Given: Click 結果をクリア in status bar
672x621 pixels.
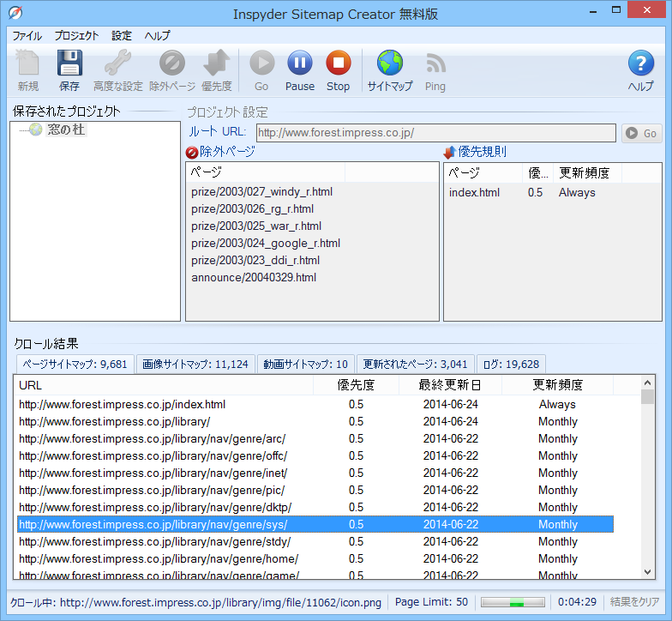Looking at the screenshot, I should [634, 602].
